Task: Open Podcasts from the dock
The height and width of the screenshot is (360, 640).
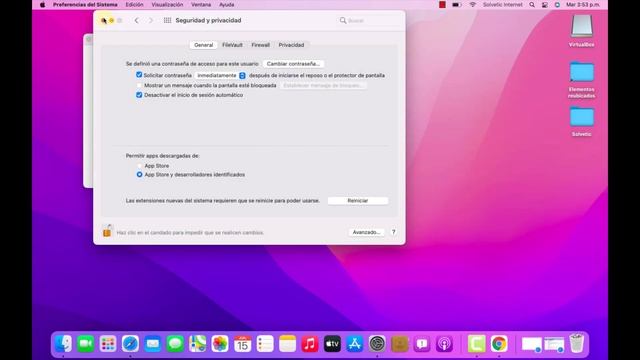Action: pos(444,344)
